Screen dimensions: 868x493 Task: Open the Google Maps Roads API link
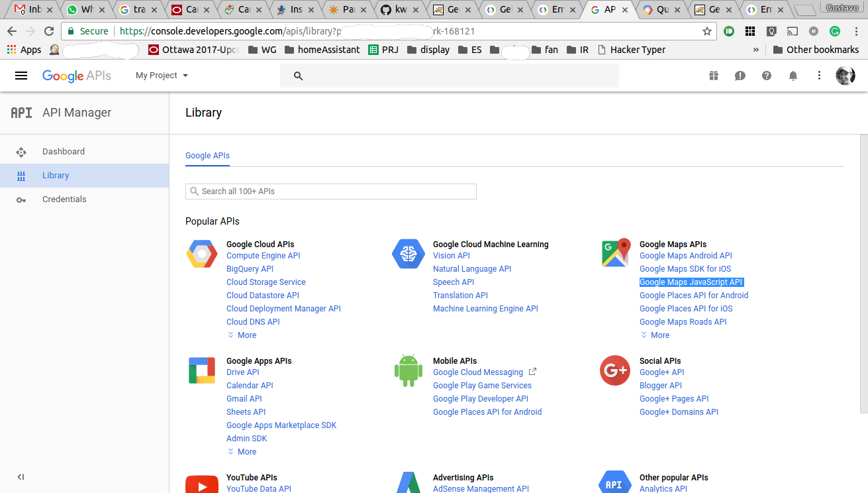coord(683,322)
